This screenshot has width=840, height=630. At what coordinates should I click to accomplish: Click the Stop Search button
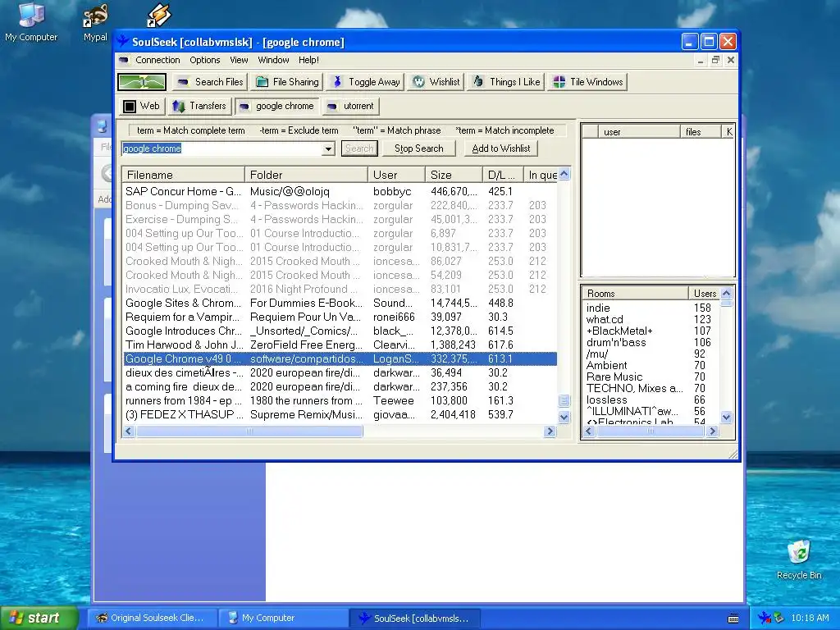tap(419, 148)
